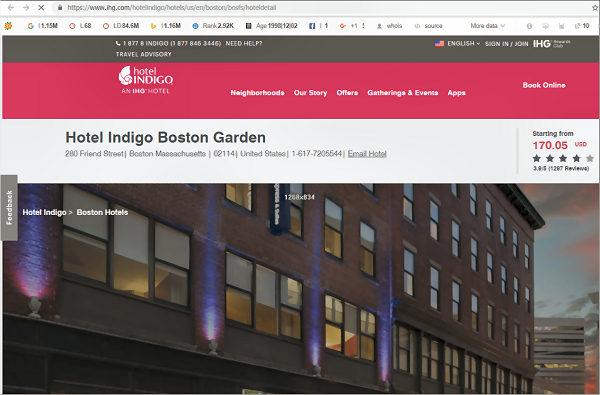Open the ENGLISH language dropdown

click(x=463, y=44)
